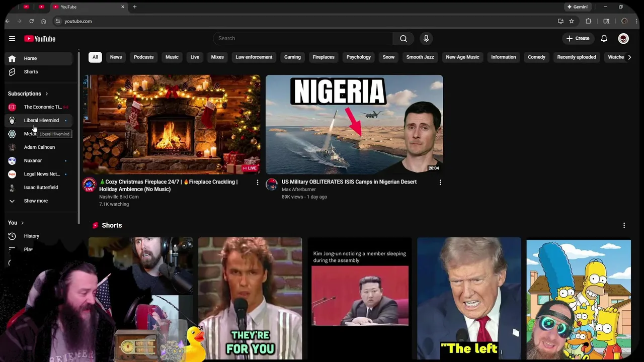Select the Gaming filter chip
Screen dimensions: 644x362
point(292,57)
